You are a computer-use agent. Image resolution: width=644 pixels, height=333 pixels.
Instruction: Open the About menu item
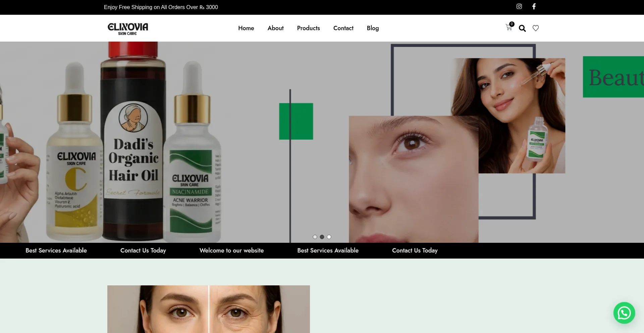coord(276,28)
